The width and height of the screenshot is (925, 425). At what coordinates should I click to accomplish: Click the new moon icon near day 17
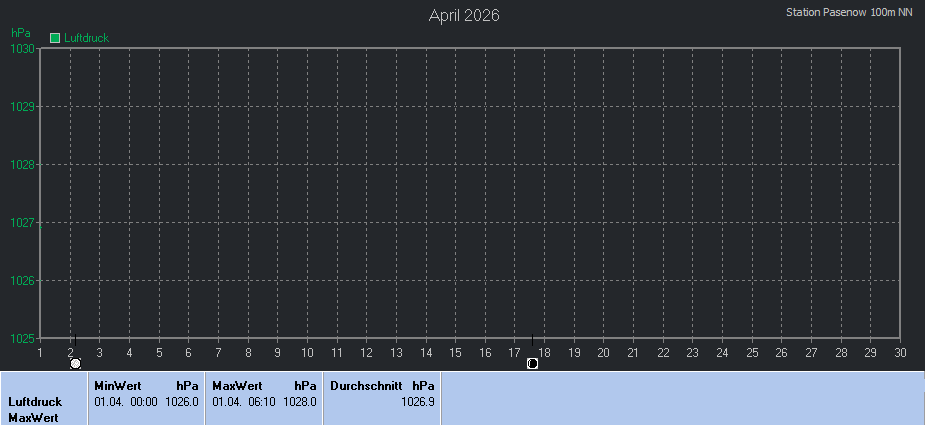pos(532,364)
